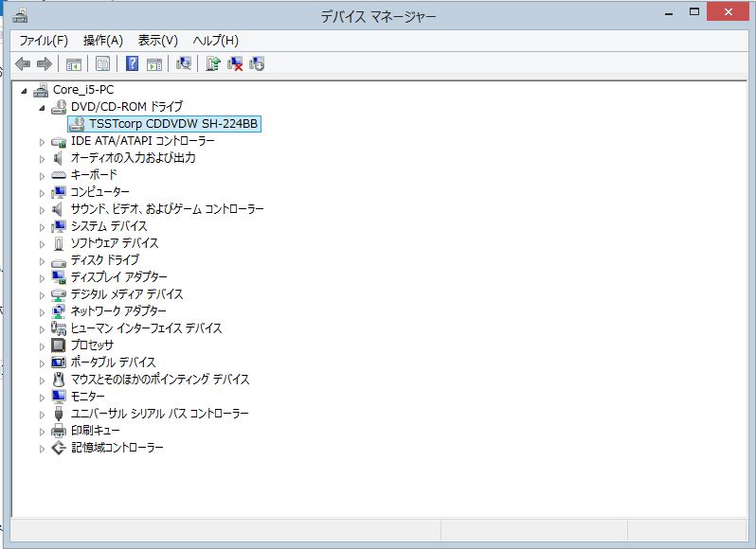Viewport: 756px width, 549px height.
Task: Select the 記憶域コントローラー label
Action: pyautogui.click(x=117, y=448)
